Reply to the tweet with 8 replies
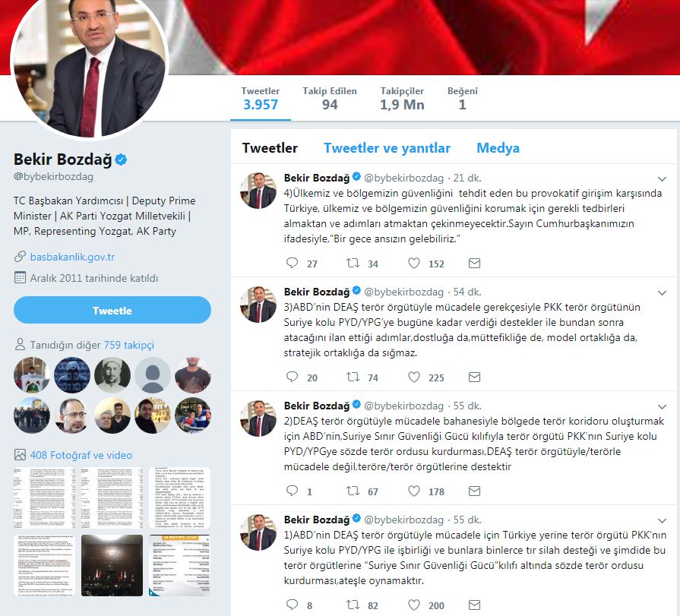Screen dimensions: 680x616 [293, 605]
